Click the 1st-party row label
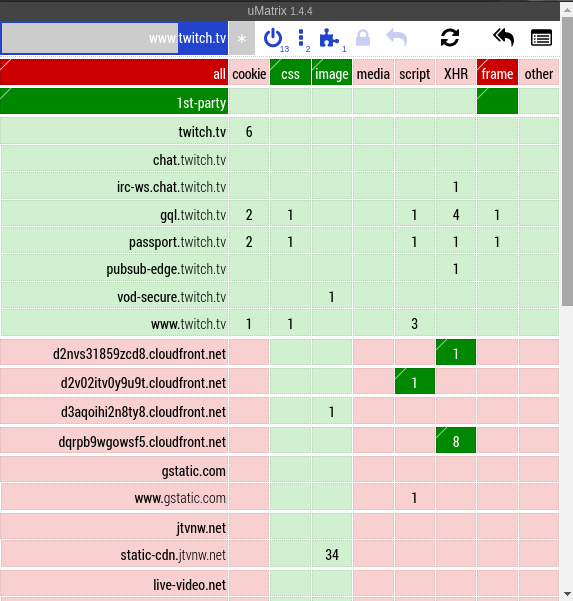The height and width of the screenshot is (601, 573). tap(114, 101)
